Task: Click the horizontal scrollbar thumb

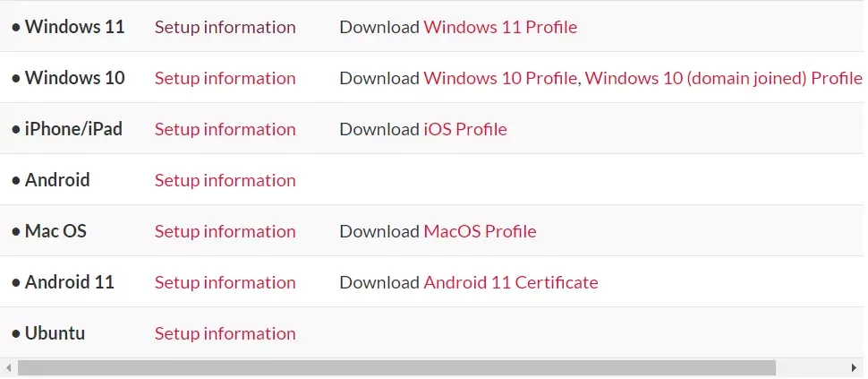Action: 396,367
